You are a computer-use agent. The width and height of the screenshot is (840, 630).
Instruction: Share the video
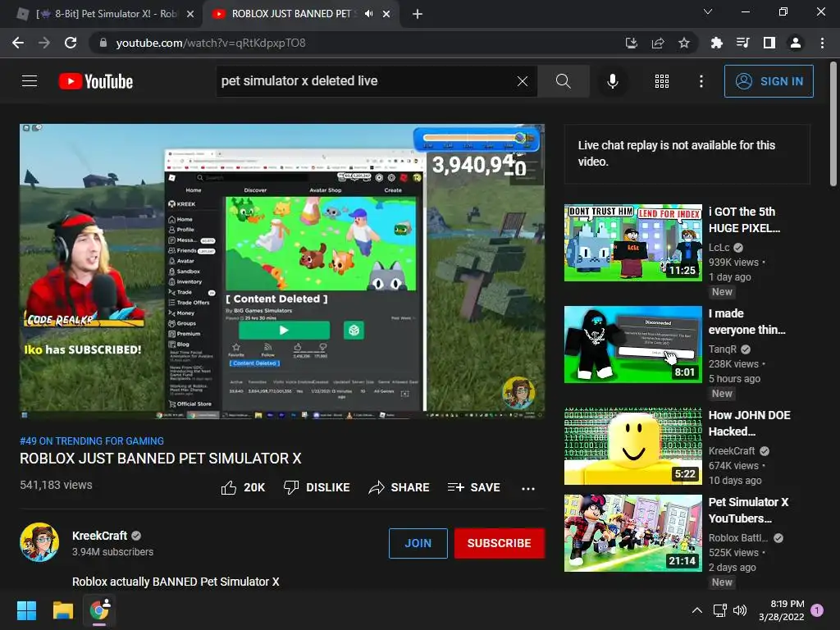click(399, 487)
